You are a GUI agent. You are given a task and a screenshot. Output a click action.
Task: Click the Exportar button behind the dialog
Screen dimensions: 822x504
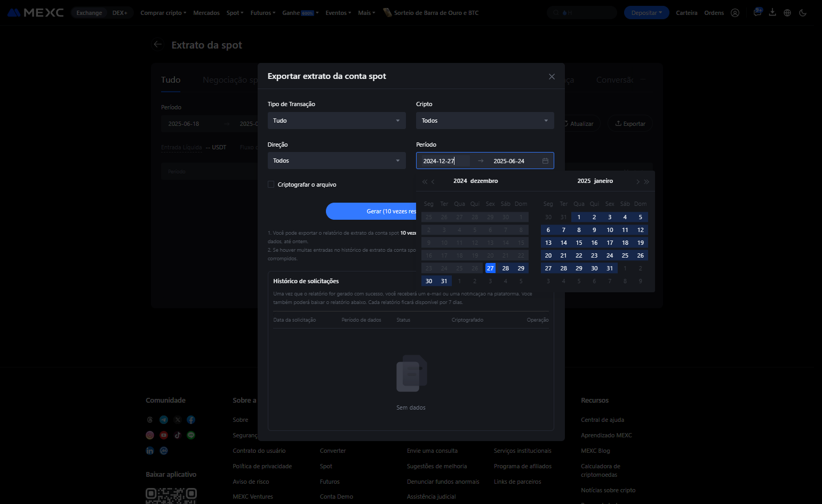pyautogui.click(x=631, y=124)
